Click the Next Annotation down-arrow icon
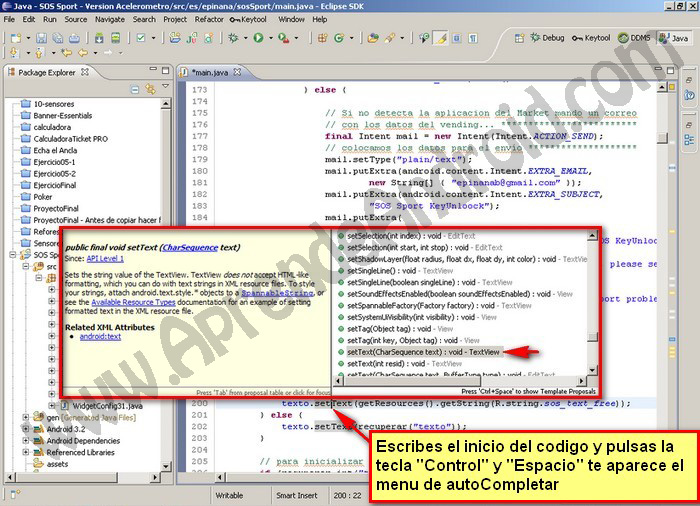Viewport: 700px width, 506px height. tap(15, 53)
